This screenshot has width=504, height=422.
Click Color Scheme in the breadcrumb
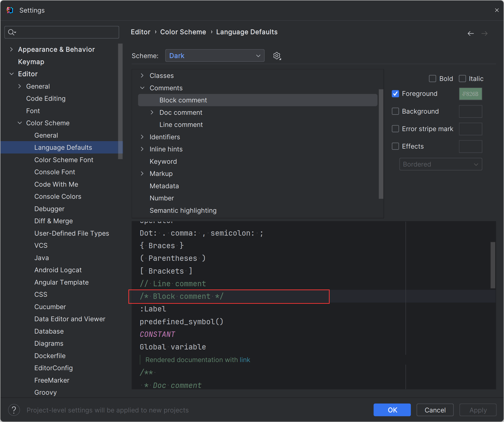(183, 32)
